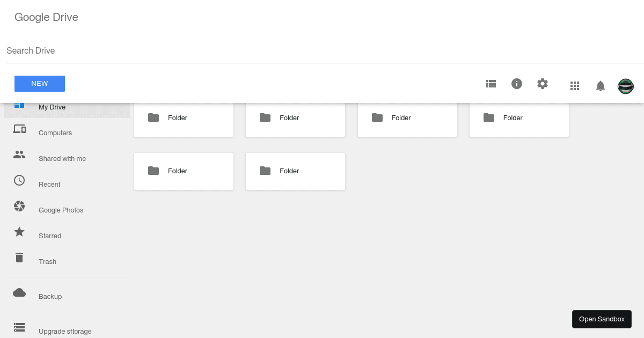Viewport: 644px width, 338px height.
Task: Click the account avatar picture
Action: pyautogui.click(x=626, y=86)
